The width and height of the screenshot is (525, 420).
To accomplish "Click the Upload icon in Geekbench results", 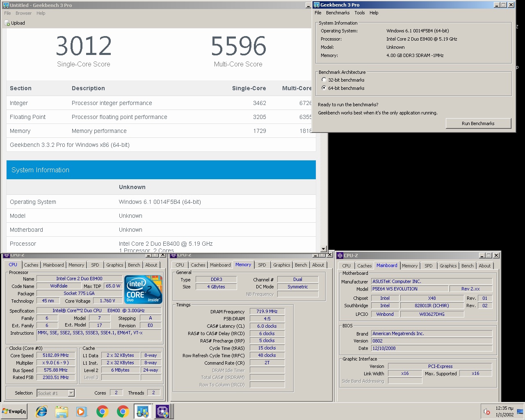I will (7, 23).
